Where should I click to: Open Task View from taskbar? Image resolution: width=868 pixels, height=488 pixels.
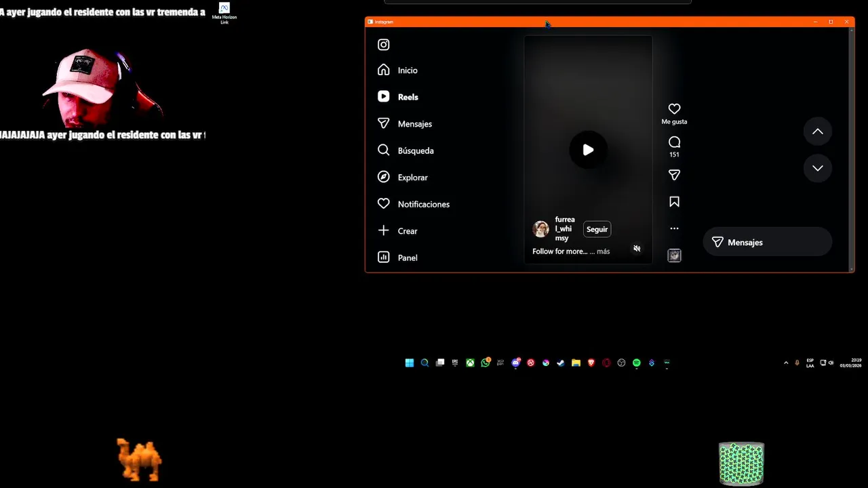pyautogui.click(x=440, y=363)
